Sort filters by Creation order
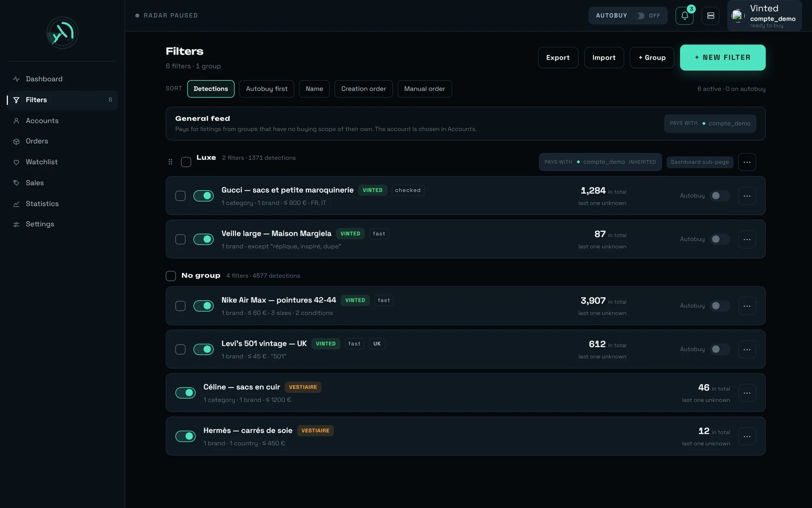 pos(364,89)
